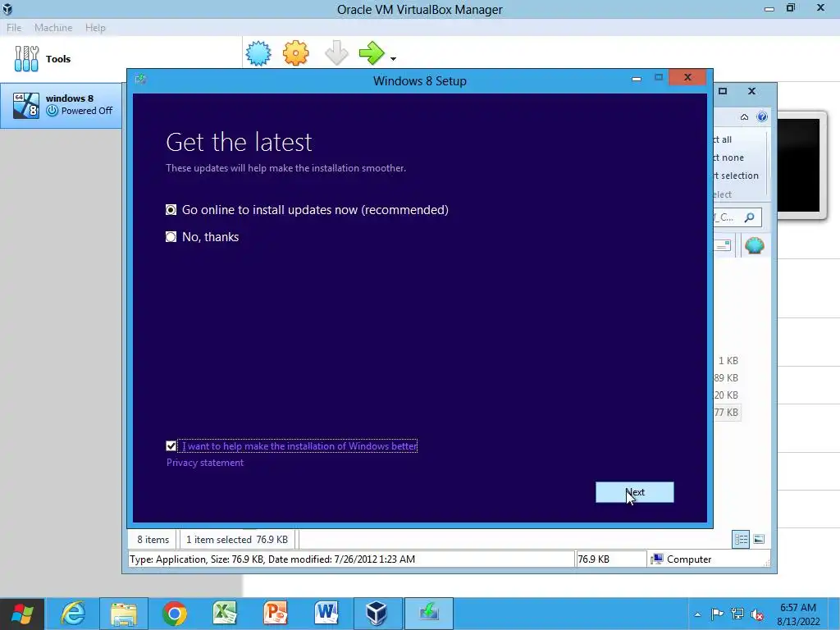This screenshot has width=840, height=630.
Task: Switch to Windows Setup taskbar icon
Action: [x=428, y=614]
